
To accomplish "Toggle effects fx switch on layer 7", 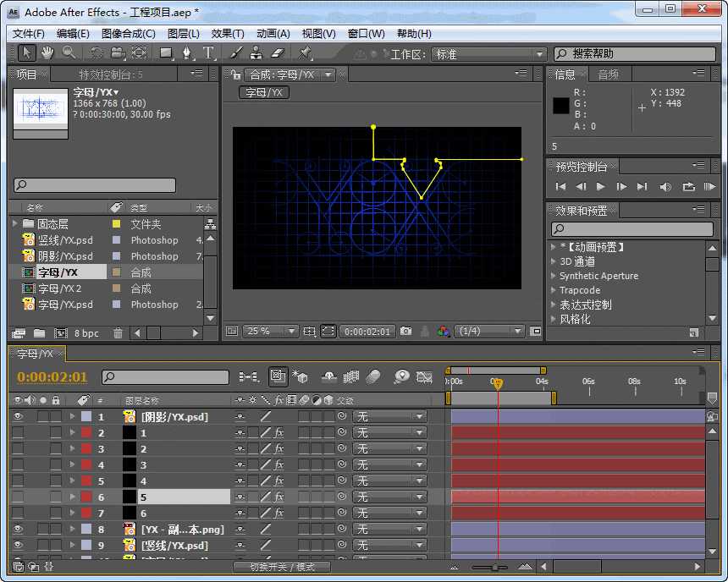I will click(279, 513).
